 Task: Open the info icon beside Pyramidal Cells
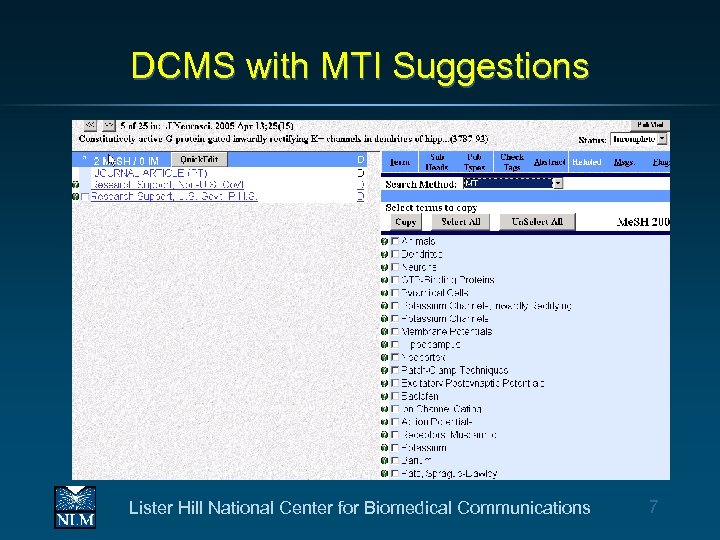(385, 293)
